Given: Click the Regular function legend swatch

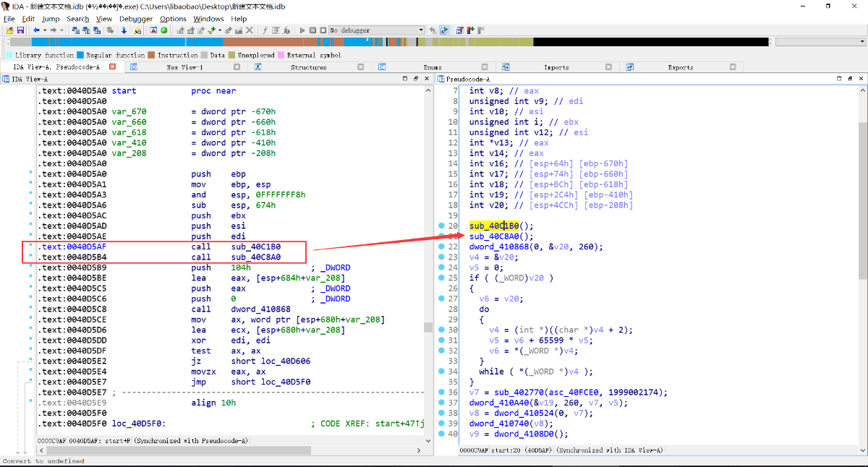Looking at the screenshot, I should click(80, 55).
